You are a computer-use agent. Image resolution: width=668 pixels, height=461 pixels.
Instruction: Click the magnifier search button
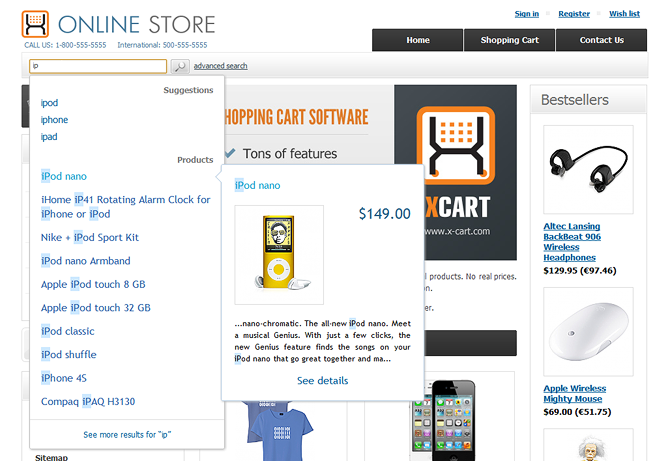[x=180, y=66]
